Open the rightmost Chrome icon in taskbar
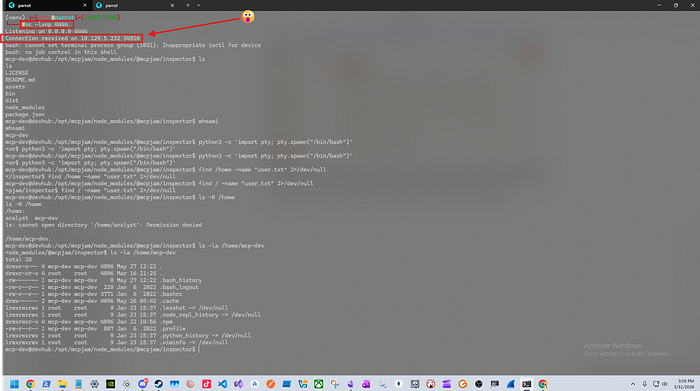This screenshot has width=700, height=391. [x=543, y=384]
